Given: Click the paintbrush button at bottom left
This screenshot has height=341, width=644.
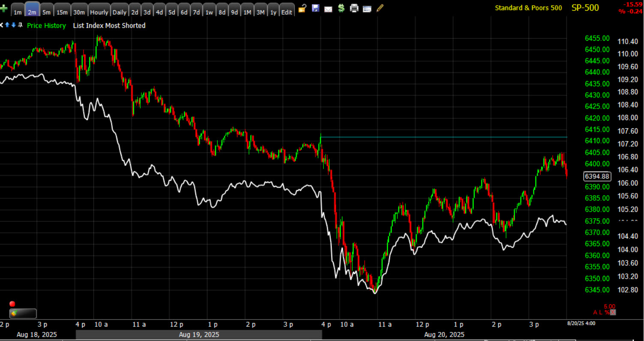Looking at the screenshot, I should pos(23,314).
